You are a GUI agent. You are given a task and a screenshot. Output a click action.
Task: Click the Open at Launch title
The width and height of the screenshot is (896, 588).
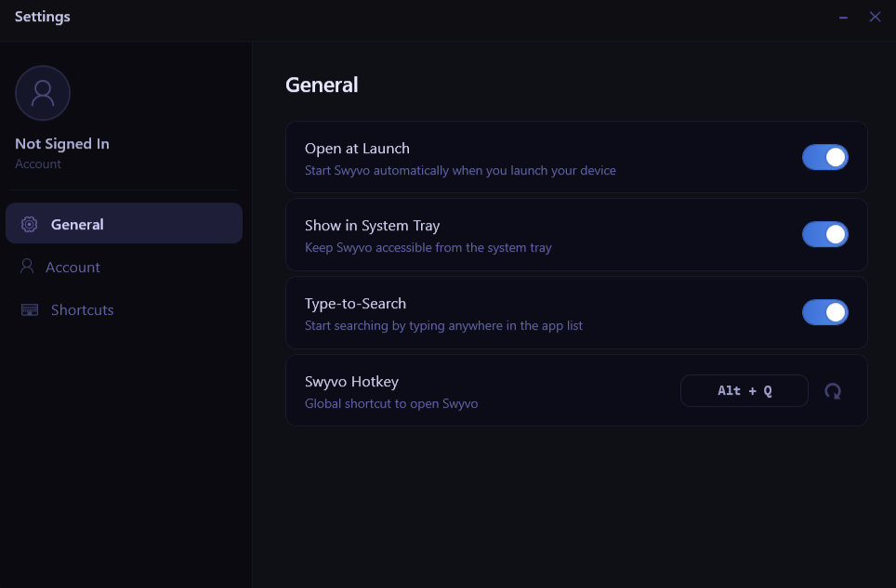pos(357,149)
